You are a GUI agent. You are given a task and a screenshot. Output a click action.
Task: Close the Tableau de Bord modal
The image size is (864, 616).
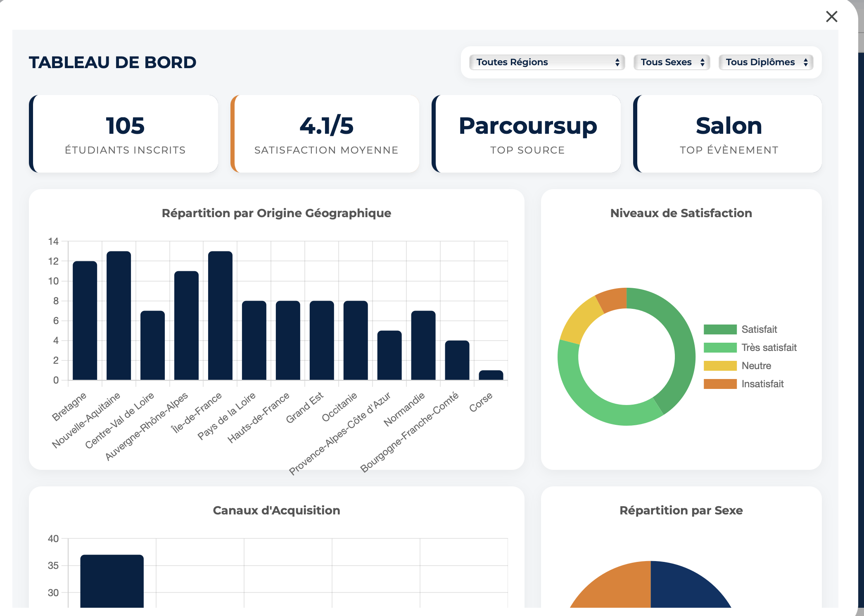point(831,17)
